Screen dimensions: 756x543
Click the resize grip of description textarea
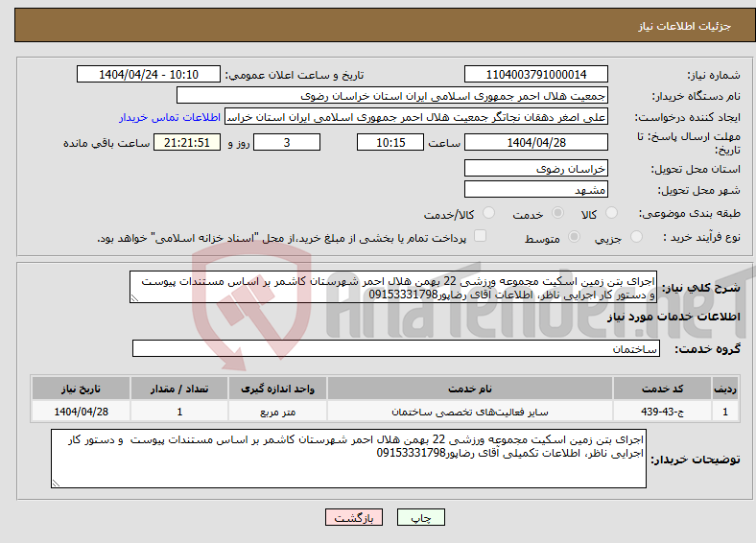coord(134,298)
